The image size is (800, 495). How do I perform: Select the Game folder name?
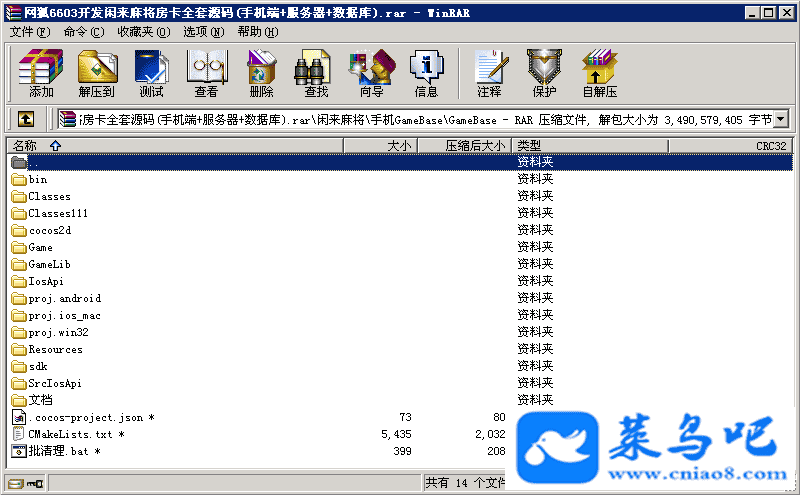tap(40, 248)
